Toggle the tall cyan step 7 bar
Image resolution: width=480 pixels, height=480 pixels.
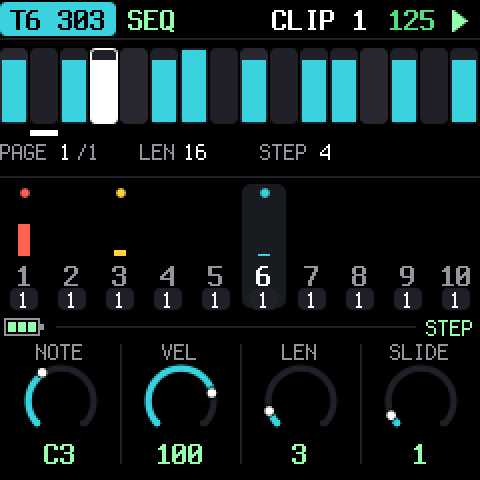[194, 86]
